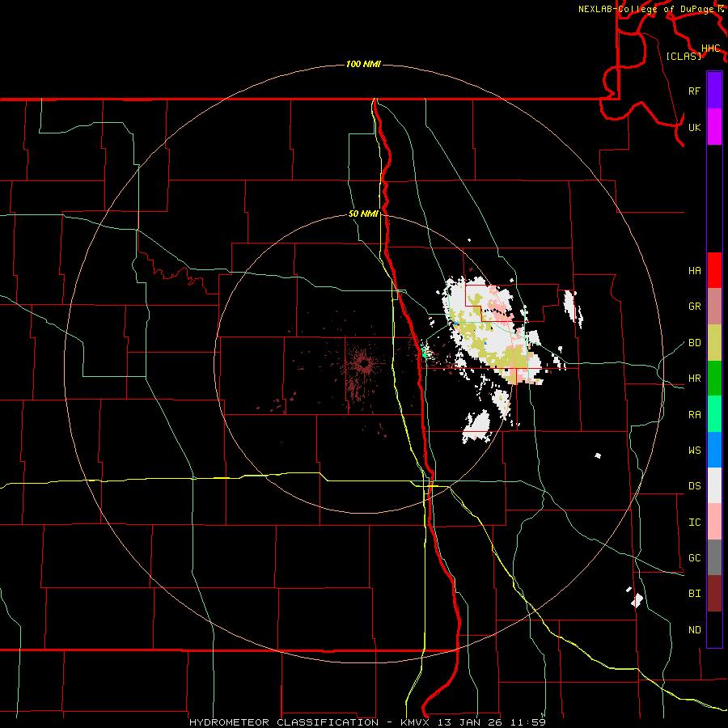Click the gray GC ground clutter swatch
Screen dimensions: 728x728
[714, 557]
